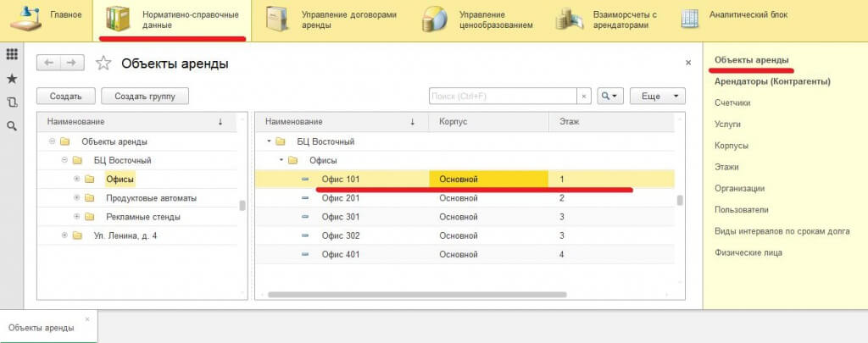This screenshot has height=343, width=868.
Task: Open Объекты аренды link in right panel
Action: [752, 60]
